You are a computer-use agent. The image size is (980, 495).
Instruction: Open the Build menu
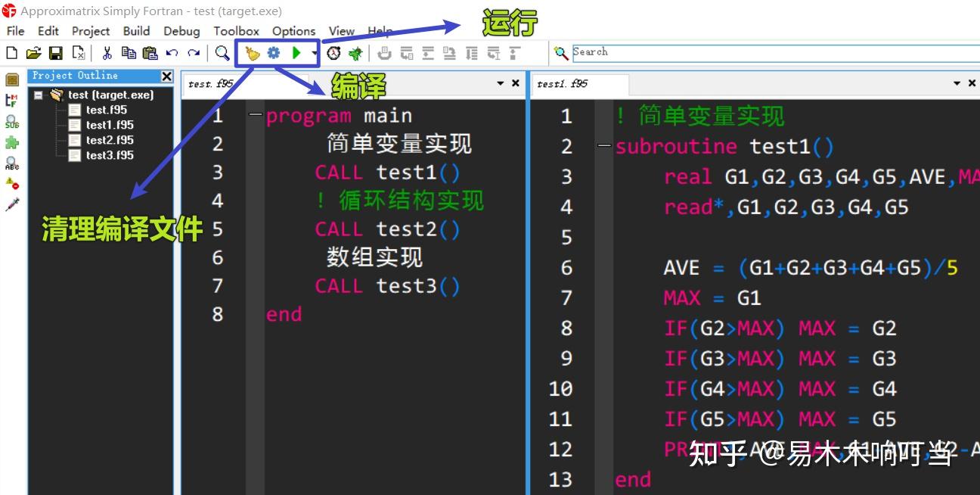(x=136, y=31)
